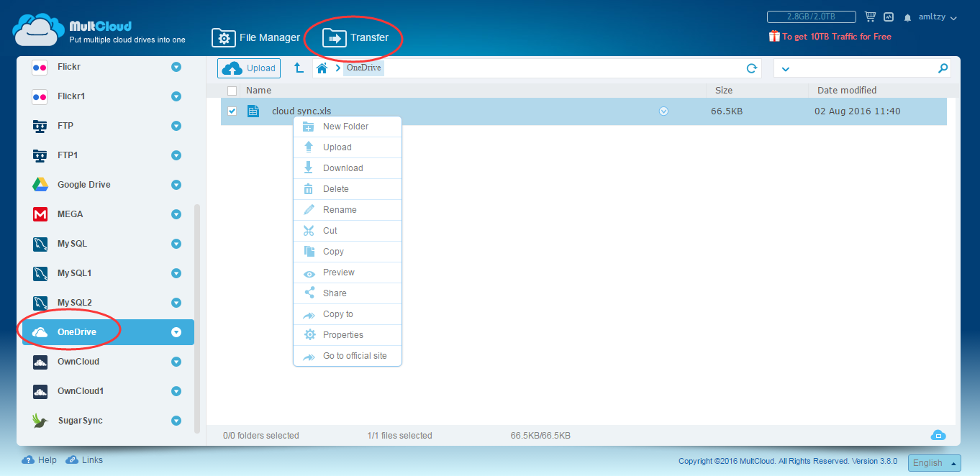
Task: Expand the Flickr account dropdown arrow
Action: coord(176,67)
